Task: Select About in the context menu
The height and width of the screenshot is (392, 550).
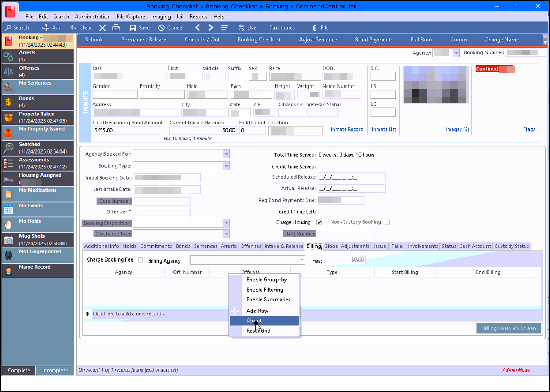Action: tap(264, 321)
